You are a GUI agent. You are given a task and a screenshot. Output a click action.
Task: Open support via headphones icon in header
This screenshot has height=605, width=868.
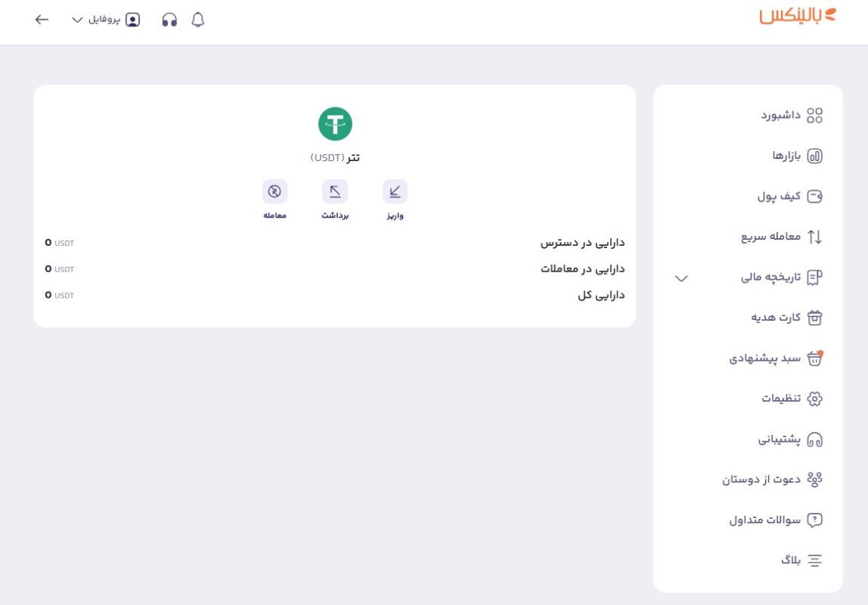[169, 20]
